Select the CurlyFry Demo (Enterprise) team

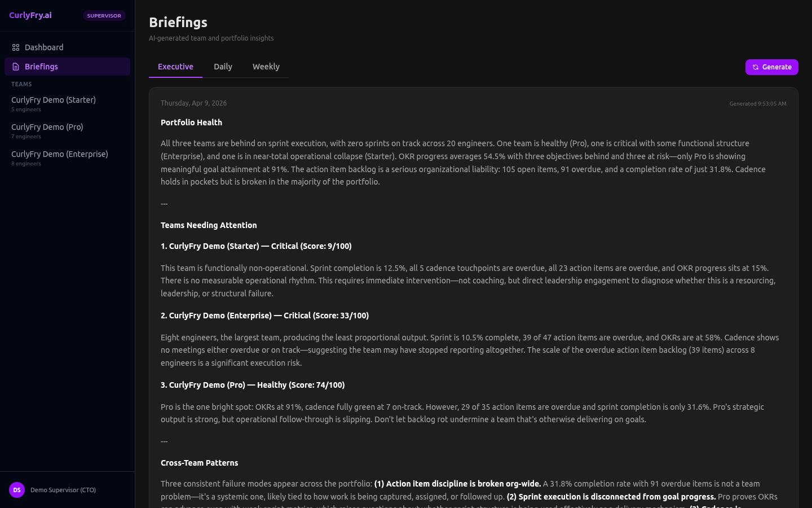coord(60,154)
